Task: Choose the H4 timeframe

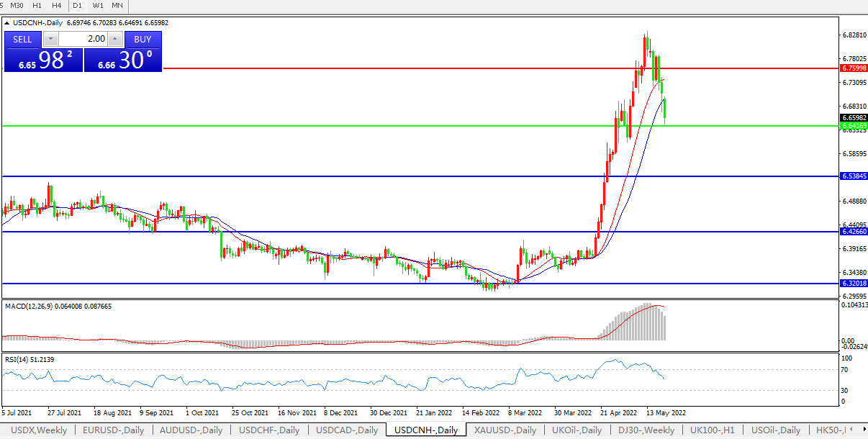Action: tap(56, 6)
